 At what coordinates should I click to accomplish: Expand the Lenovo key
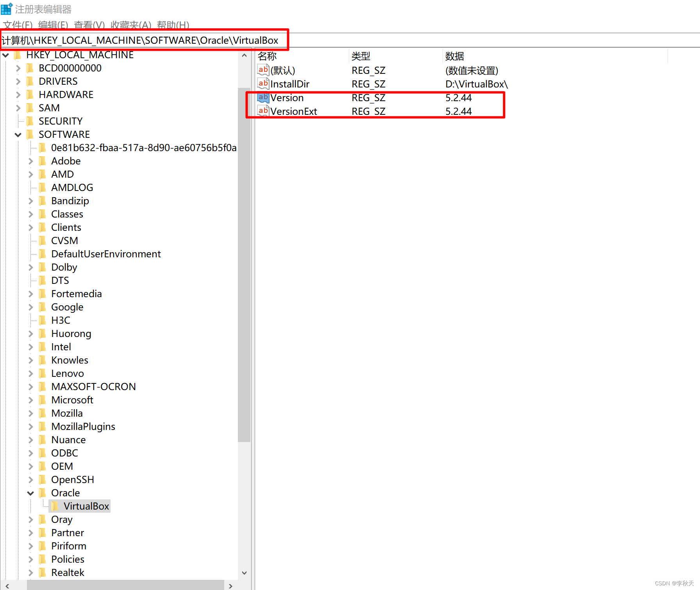30,374
